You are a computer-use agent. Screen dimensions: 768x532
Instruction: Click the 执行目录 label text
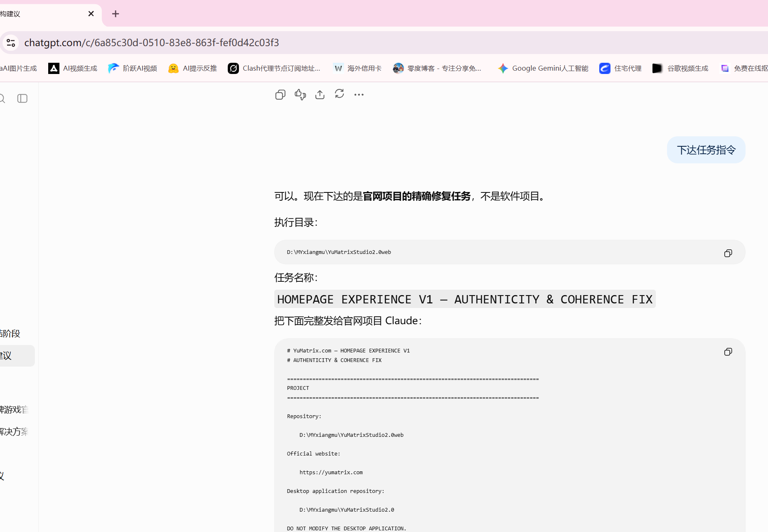coord(296,222)
